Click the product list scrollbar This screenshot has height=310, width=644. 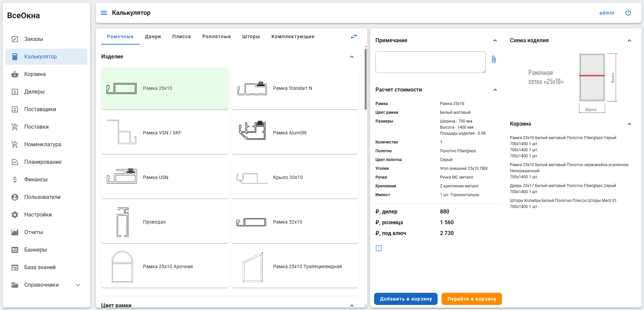(366, 79)
